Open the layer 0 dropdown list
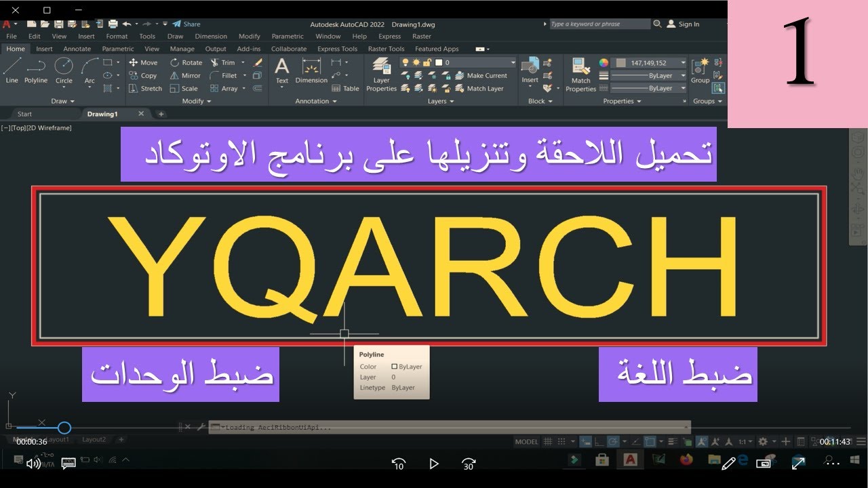 pyautogui.click(x=513, y=62)
